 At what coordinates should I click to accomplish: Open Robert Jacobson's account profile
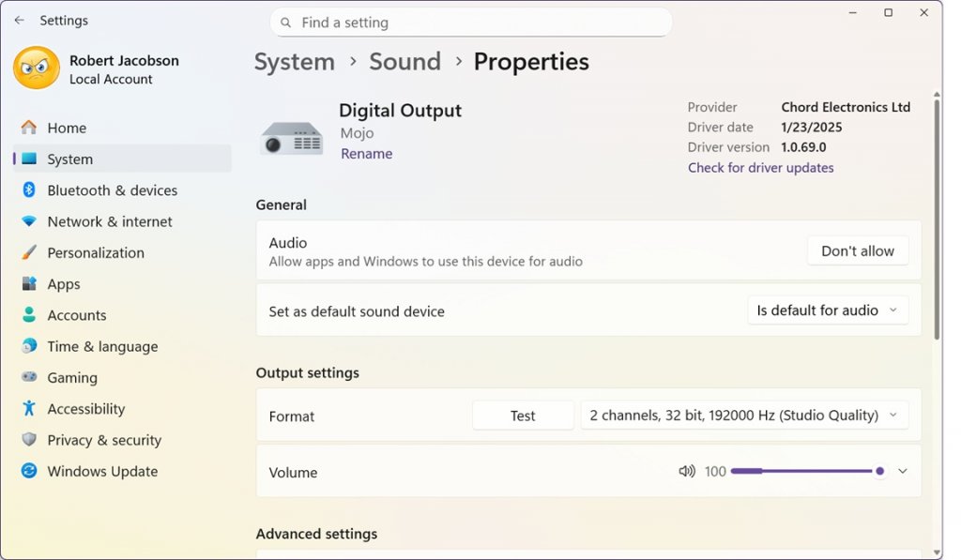[x=103, y=68]
